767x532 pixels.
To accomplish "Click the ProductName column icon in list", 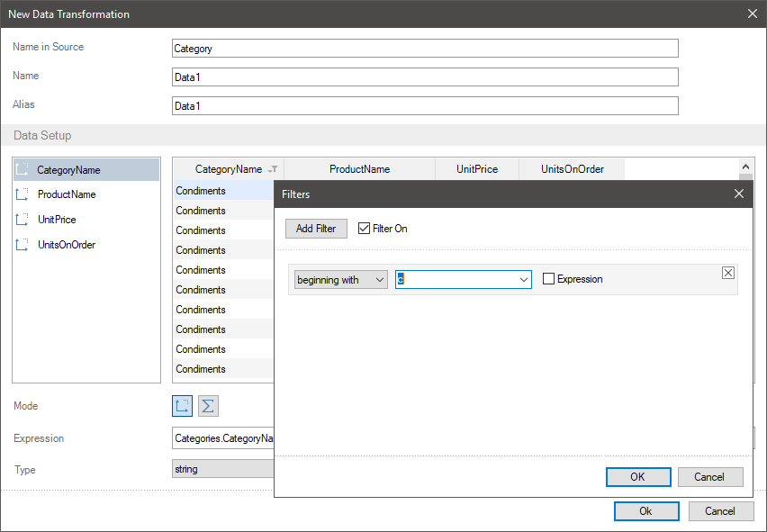I will 23,194.
